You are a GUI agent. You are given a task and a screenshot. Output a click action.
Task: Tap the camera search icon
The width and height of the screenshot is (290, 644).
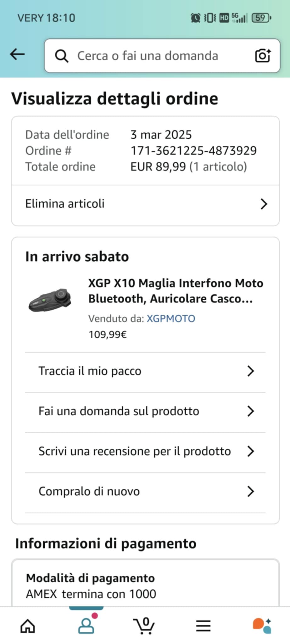click(263, 56)
